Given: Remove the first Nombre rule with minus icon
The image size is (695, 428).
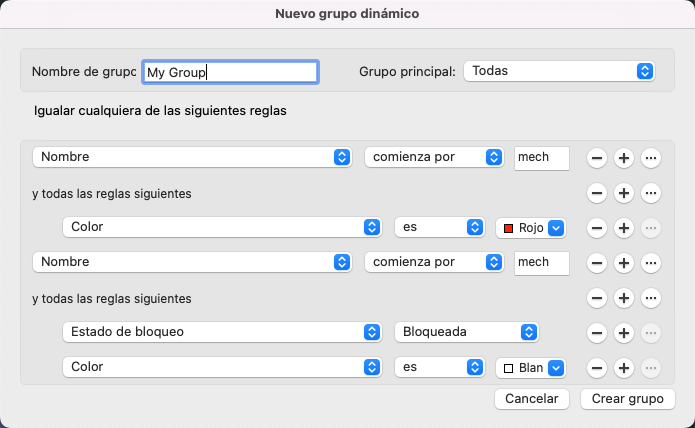Looking at the screenshot, I should click(596, 158).
